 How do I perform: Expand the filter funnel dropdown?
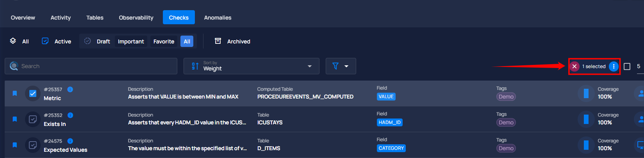point(341,66)
